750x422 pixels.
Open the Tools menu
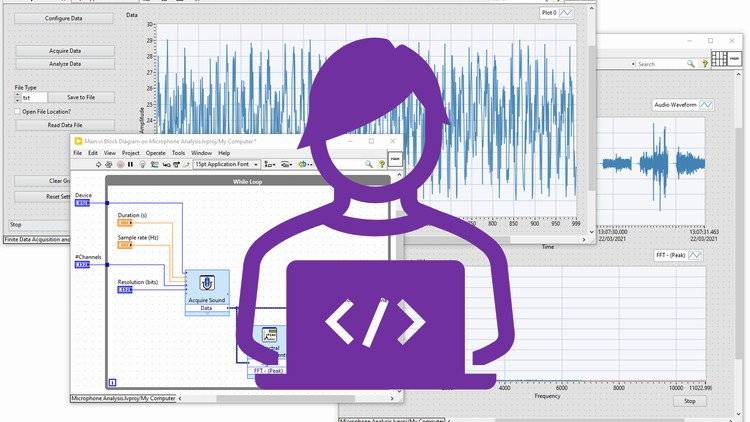(178, 153)
